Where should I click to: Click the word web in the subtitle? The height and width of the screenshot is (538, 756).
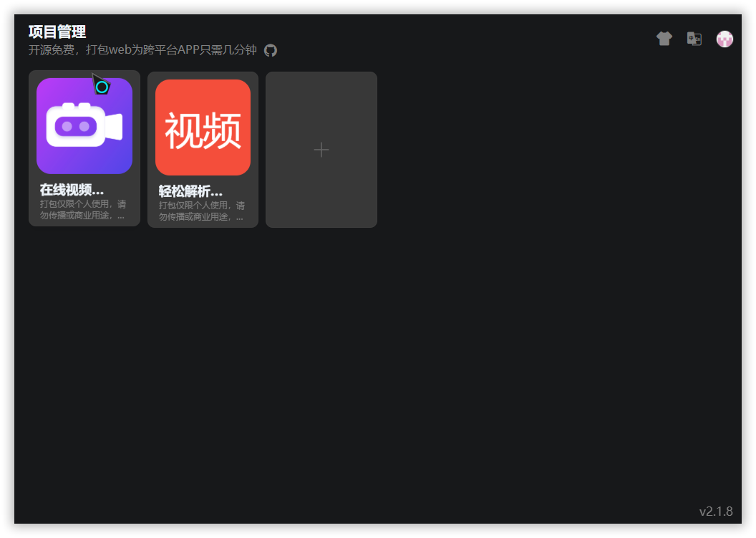(120, 50)
